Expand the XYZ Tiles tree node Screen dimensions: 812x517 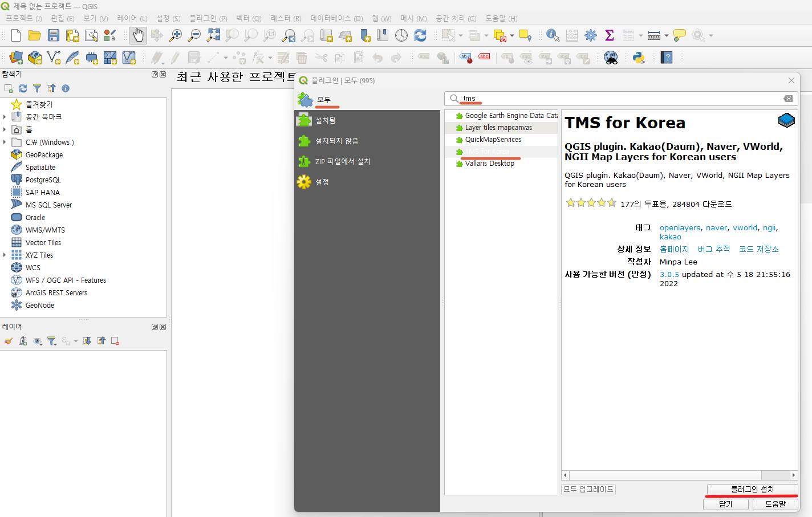click(5, 255)
